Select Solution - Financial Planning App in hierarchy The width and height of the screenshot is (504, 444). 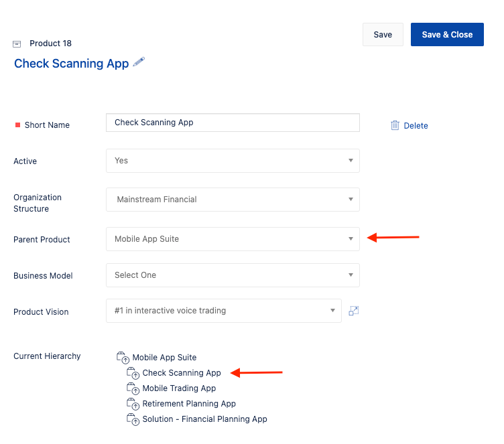205,419
